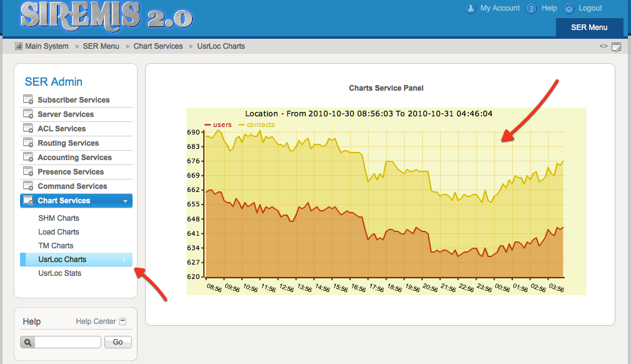Open the SER Menu tab
Image resolution: width=631 pixels, height=364 pixels.
click(589, 28)
